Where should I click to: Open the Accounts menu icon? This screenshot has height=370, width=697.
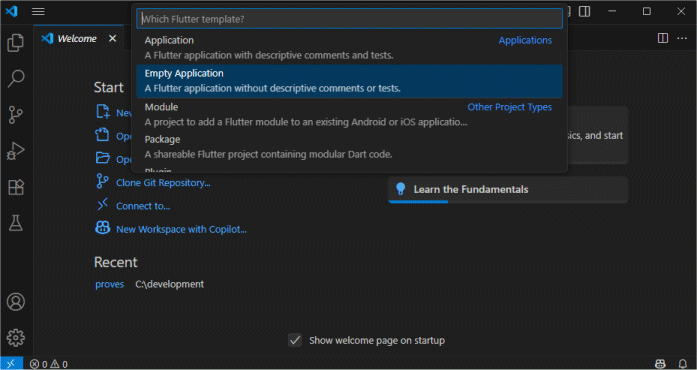coord(16,302)
